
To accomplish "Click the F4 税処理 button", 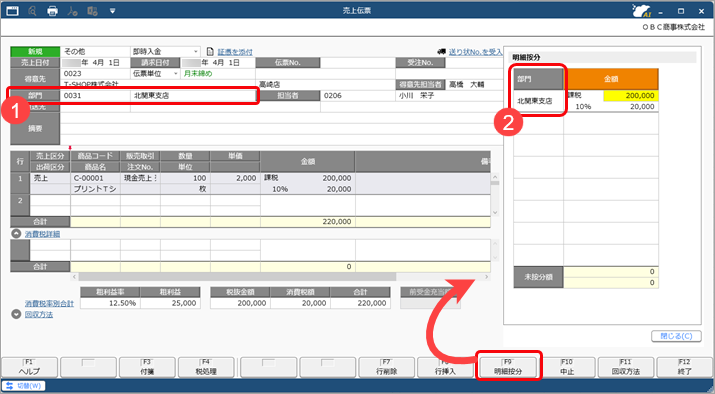I will 206,367.
